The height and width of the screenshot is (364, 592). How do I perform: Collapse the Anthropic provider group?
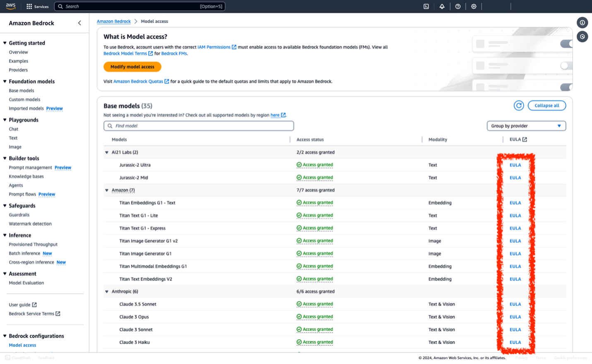coord(107,291)
